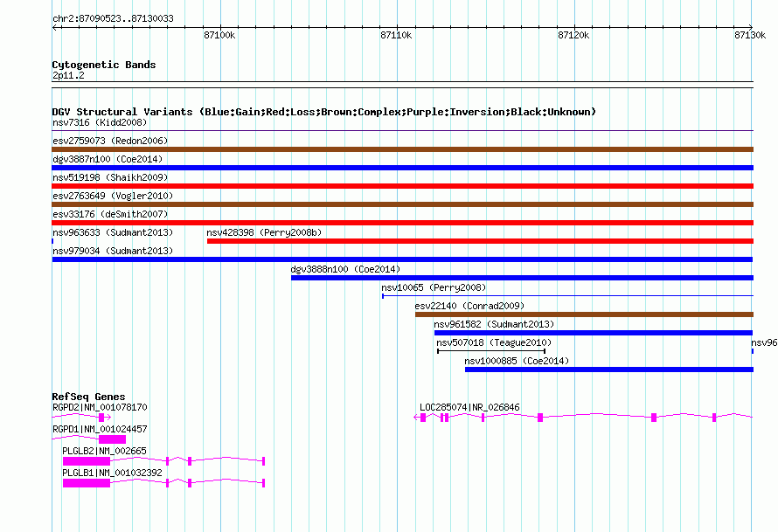Click the LOC285074 leftmost magenta exon
The image size is (778, 532).
coord(423,418)
